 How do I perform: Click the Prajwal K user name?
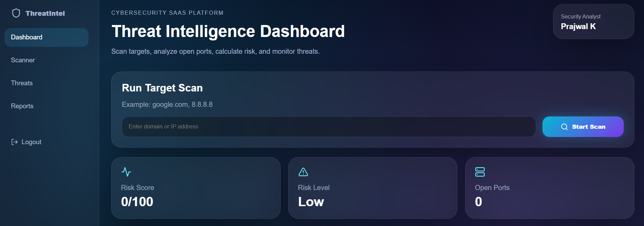[578, 26]
